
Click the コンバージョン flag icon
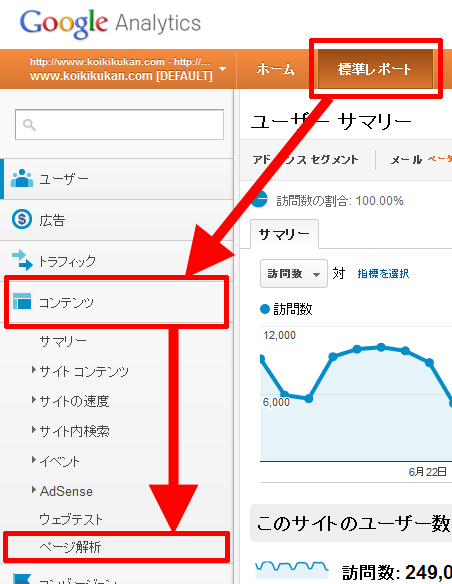pos(22,578)
